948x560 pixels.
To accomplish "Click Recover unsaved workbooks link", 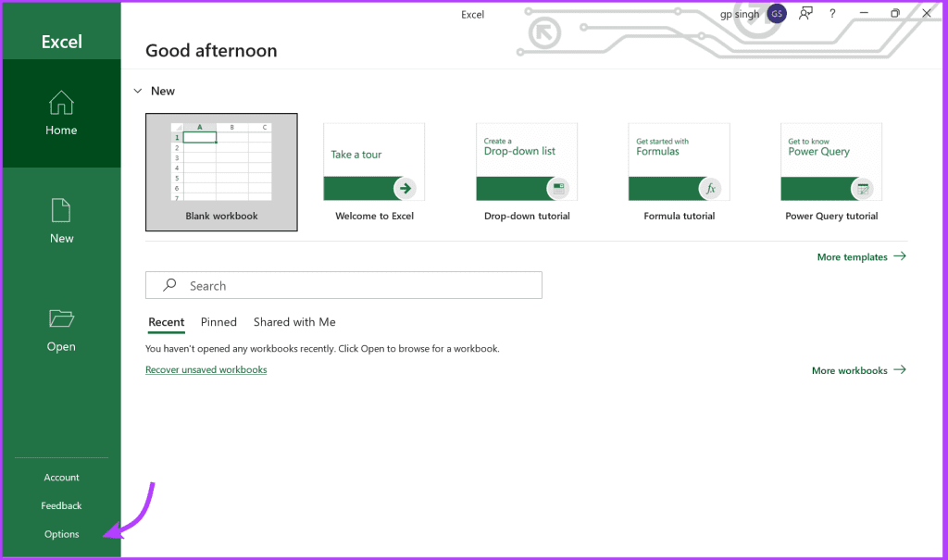I will pyautogui.click(x=206, y=369).
